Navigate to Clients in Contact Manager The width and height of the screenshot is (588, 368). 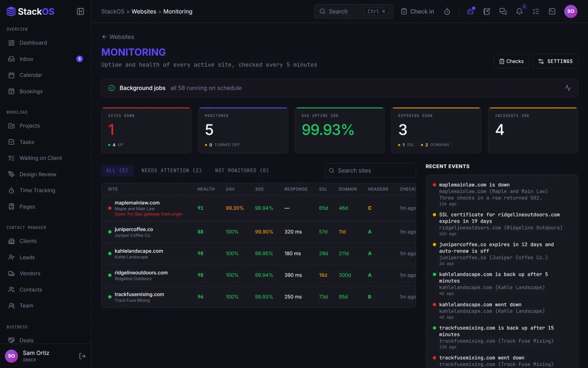pos(46,241)
